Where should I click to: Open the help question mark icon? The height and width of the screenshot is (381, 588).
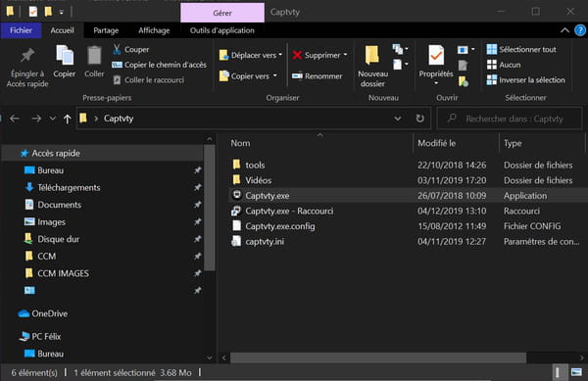click(580, 30)
